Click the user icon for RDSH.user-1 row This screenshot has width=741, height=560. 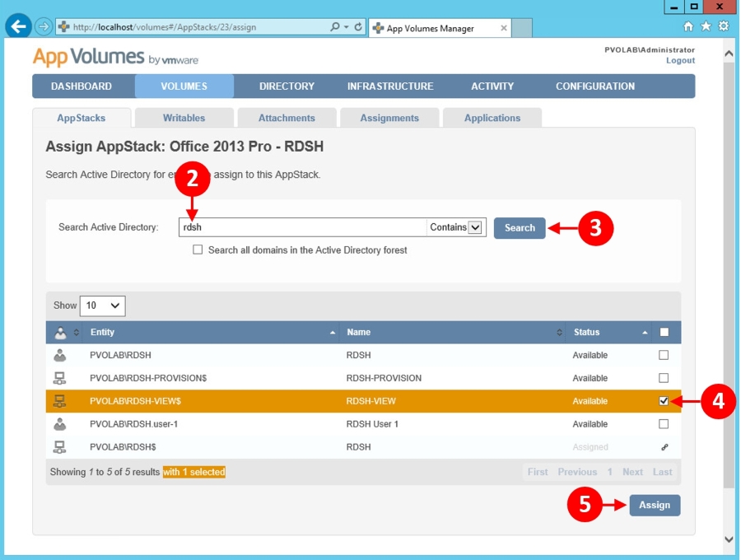60,424
